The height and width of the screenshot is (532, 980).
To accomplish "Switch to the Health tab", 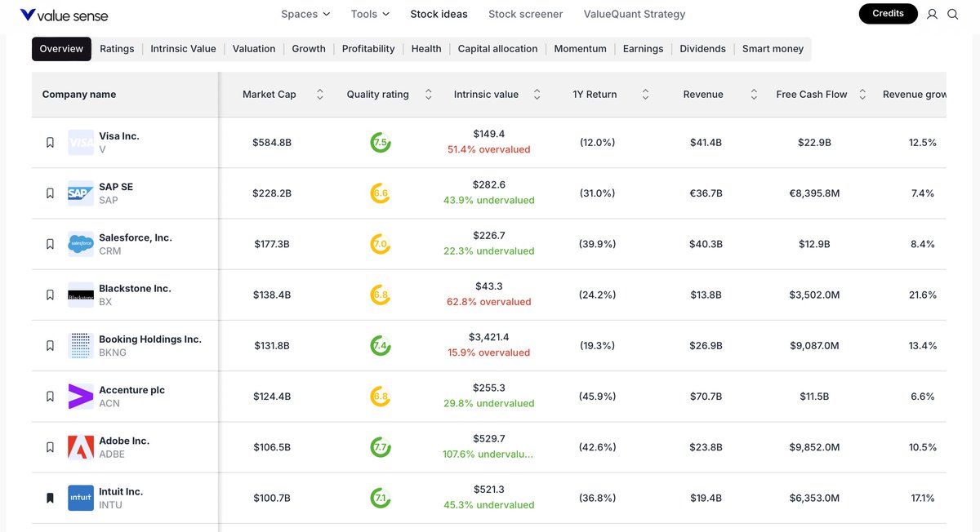I will [426, 49].
